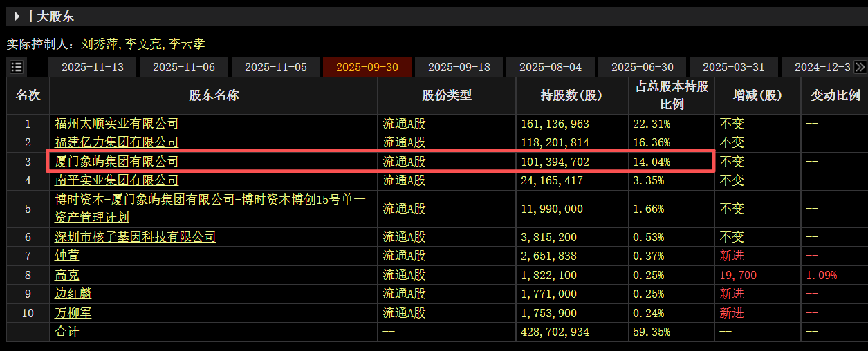Click shareholder name 钟萱
Image resolution: width=868 pixels, height=351 pixels.
67,256
